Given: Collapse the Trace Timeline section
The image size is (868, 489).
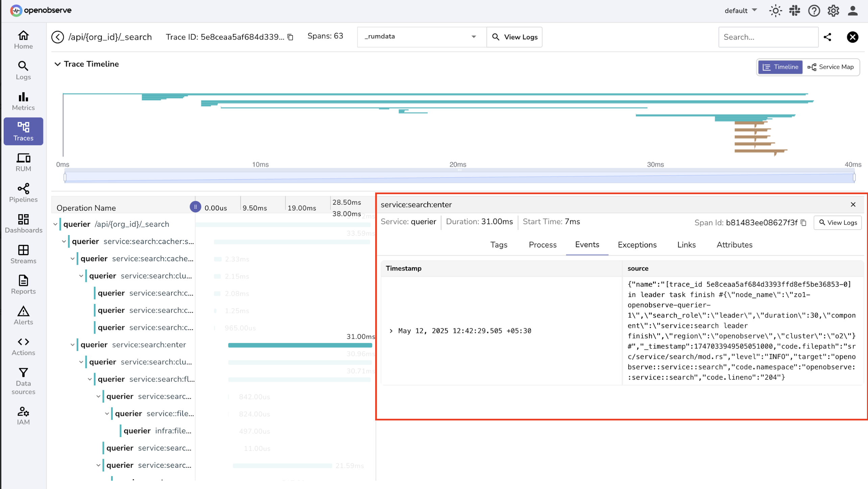Looking at the screenshot, I should point(57,64).
